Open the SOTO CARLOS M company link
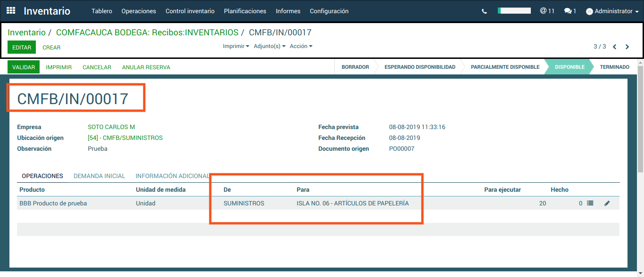644x277 pixels. tap(111, 127)
